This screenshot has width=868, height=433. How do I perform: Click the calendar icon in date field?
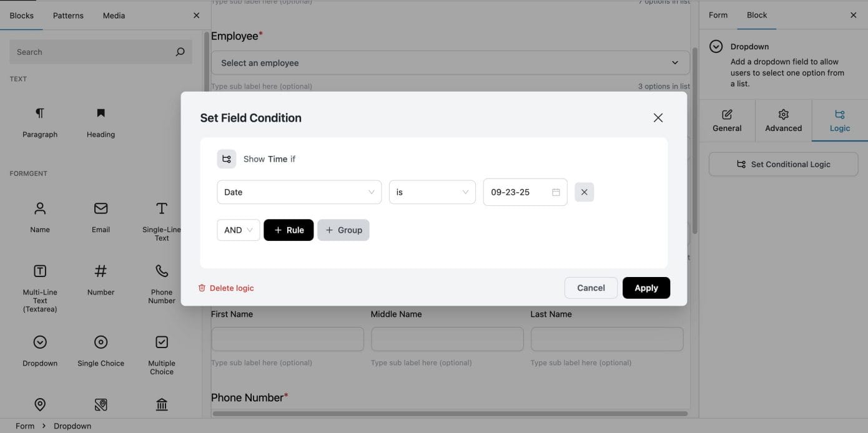click(556, 192)
